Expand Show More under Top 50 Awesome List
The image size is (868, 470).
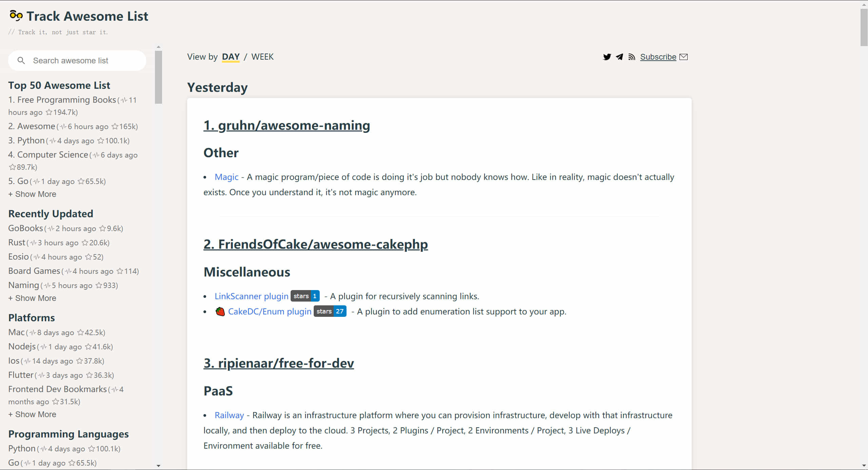[32, 194]
